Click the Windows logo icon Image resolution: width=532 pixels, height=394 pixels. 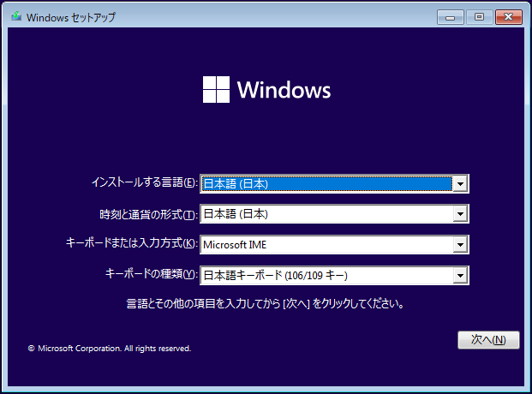click(x=216, y=89)
